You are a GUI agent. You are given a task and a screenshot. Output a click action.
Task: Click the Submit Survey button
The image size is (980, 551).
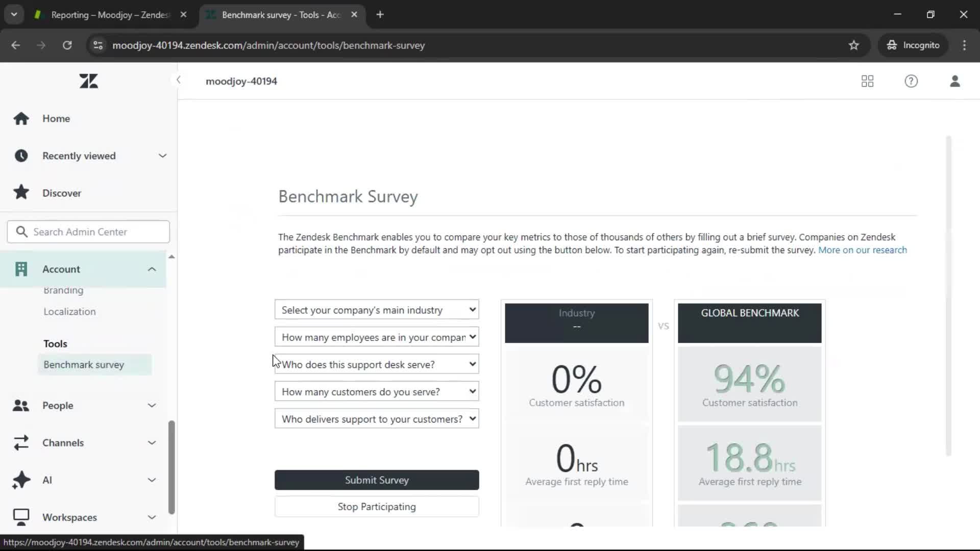(x=377, y=480)
